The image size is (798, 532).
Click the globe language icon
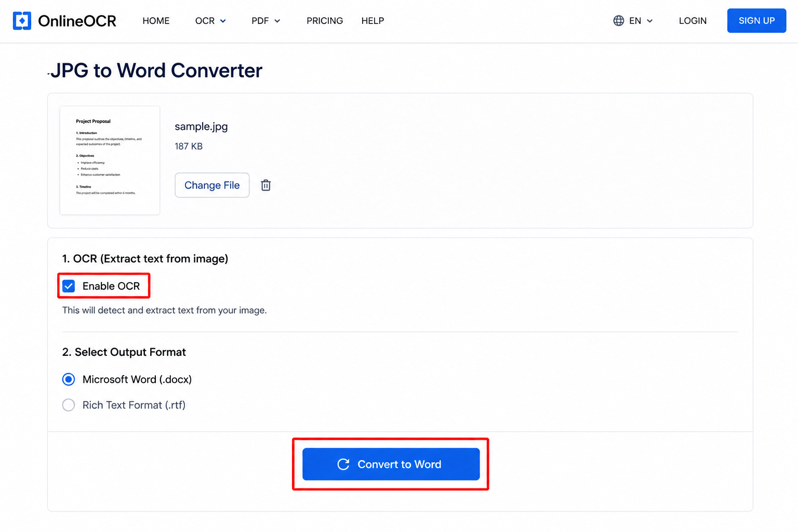(618, 21)
